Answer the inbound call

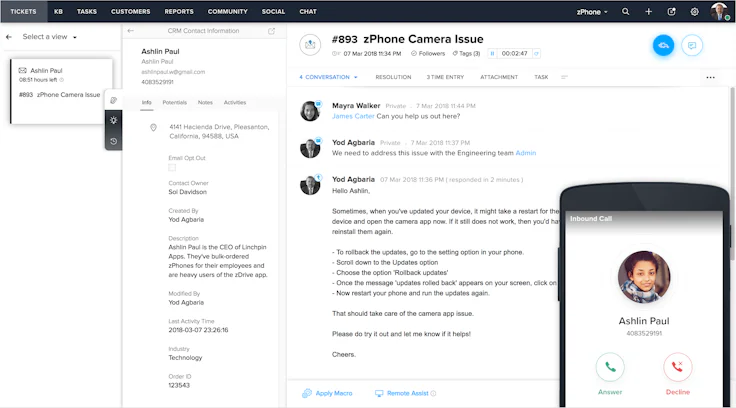click(x=610, y=367)
